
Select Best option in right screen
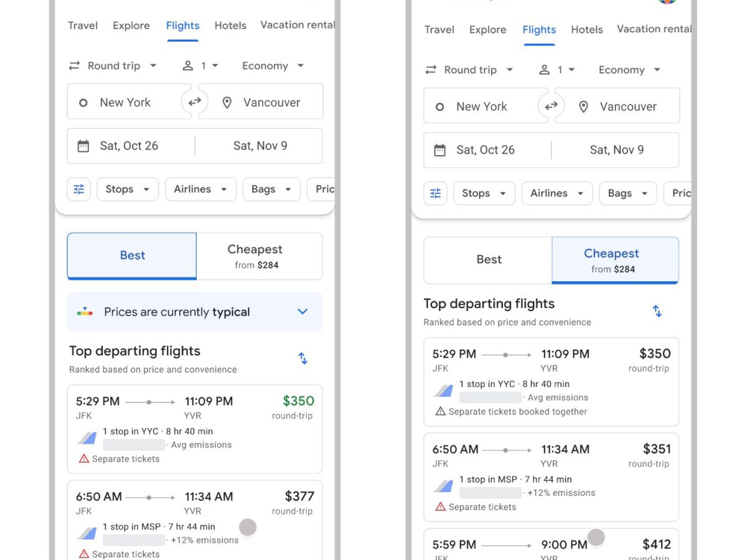click(489, 259)
